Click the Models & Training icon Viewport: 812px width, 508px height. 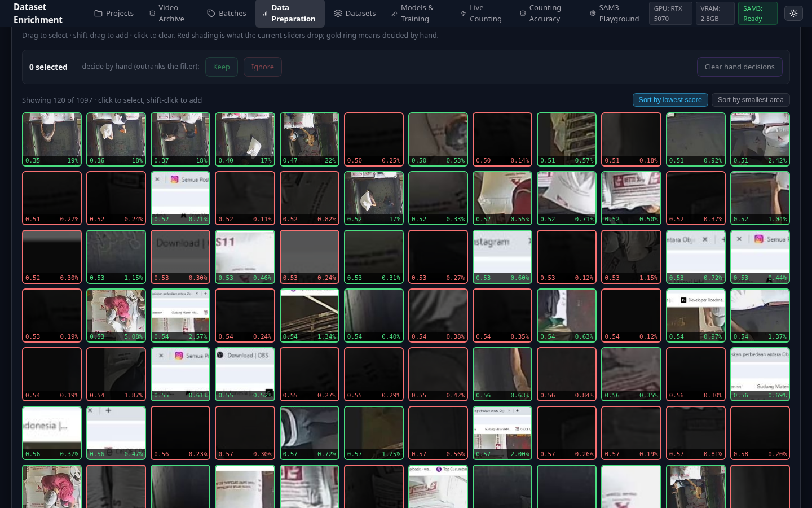point(394,14)
